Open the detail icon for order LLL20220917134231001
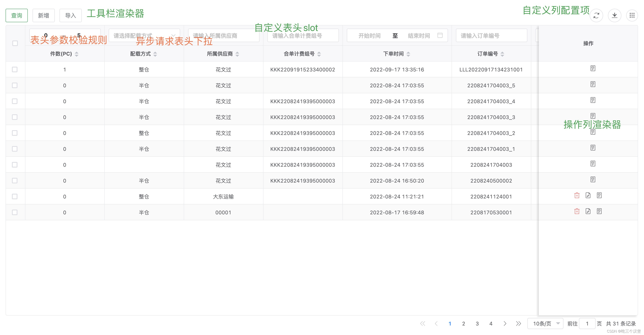Screen dimensions: 644x335 (x=593, y=68)
